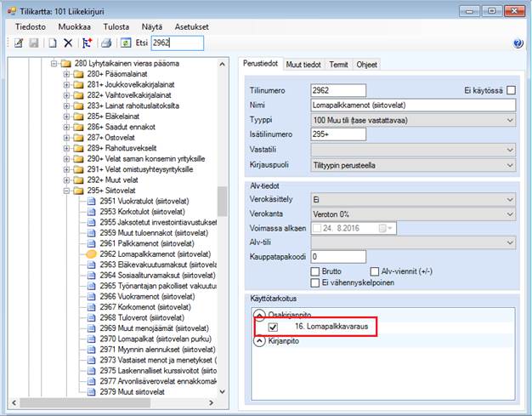Click the Tilinumero input field
This screenshot has height=416, width=532.
(338, 90)
